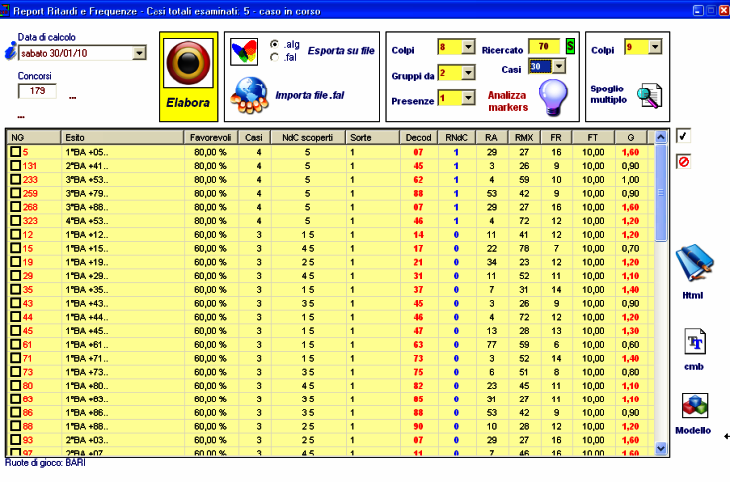The height and width of the screenshot is (482, 730).
Task: Click the checkmark select-all icon
Action: point(683,136)
